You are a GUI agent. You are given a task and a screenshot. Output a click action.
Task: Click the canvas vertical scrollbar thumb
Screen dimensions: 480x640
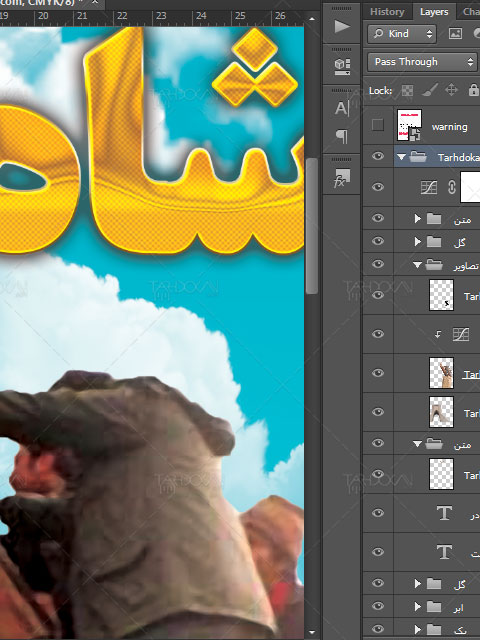tap(312, 226)
